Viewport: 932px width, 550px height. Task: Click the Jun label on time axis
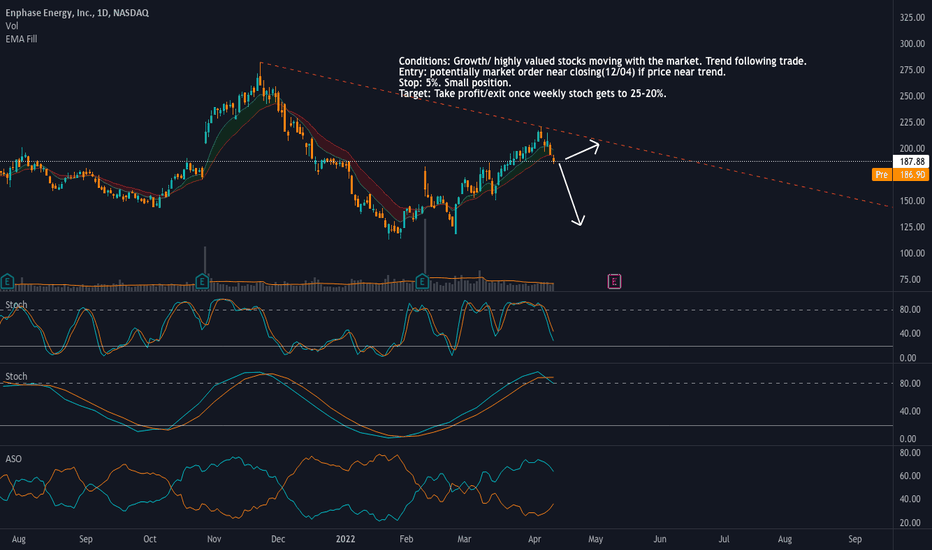660,539
